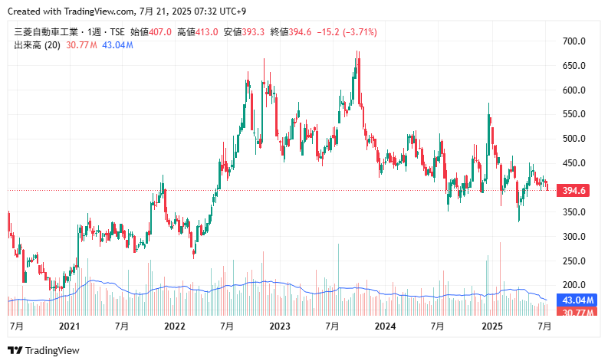Screen dimensions: 608x364
Task: Click the open value 407.0
Action: [x=160, y=32]
